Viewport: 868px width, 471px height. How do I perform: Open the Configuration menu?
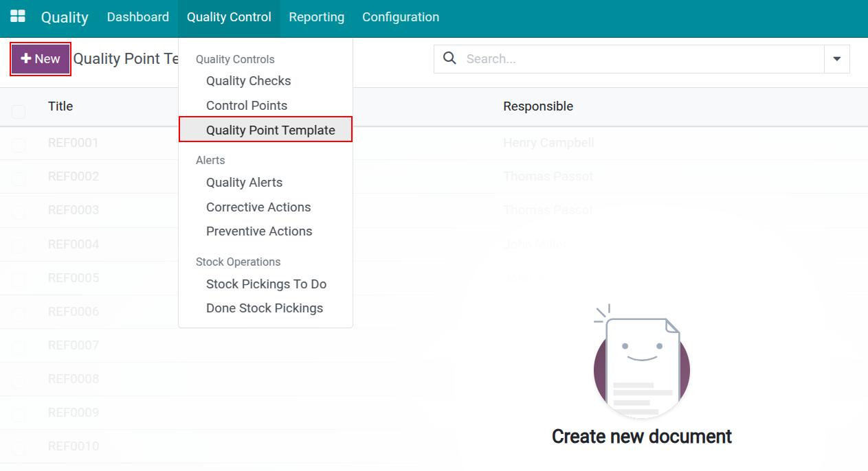(401, 17)
